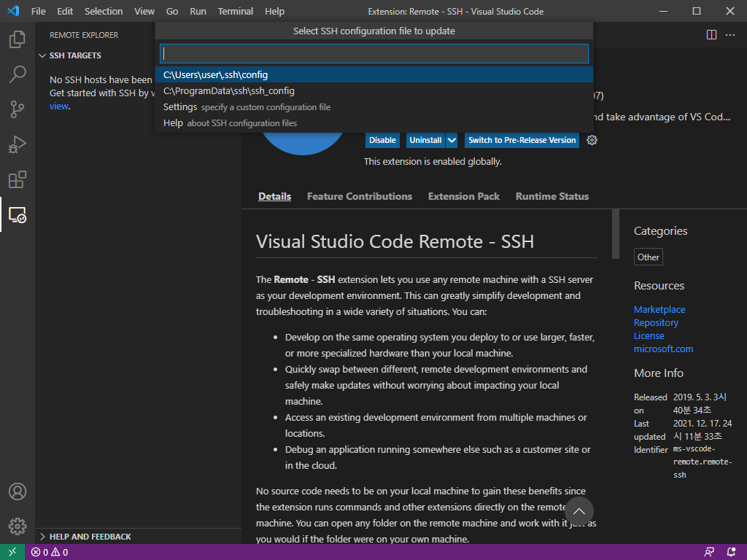Open the Run menu
The height and width of the screenshot is (560, 747).
pos(198,11)
